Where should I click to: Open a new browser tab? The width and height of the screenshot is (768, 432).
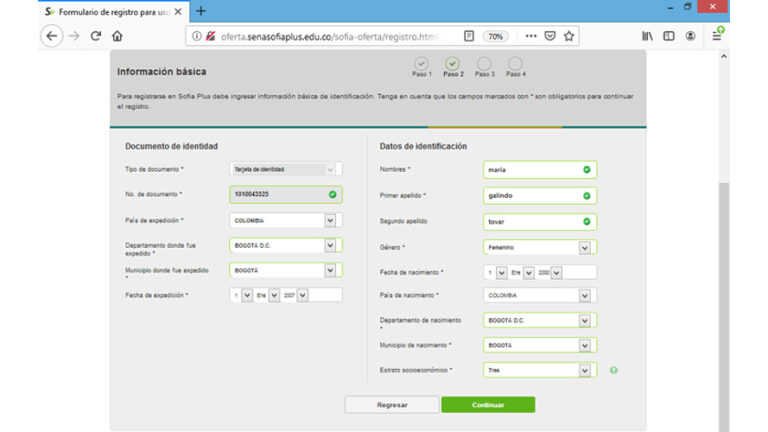(x=201, y=11)
